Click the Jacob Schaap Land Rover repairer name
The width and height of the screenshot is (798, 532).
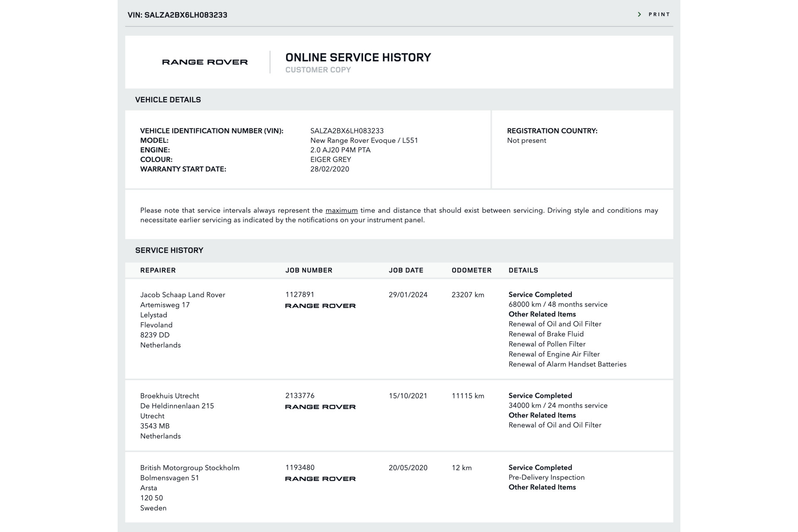(x=182, y=295)
